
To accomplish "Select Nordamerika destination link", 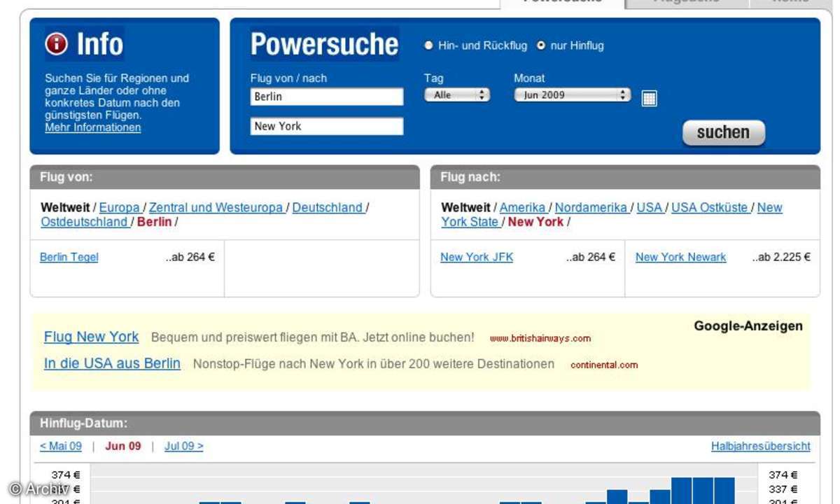I will 591,207.
